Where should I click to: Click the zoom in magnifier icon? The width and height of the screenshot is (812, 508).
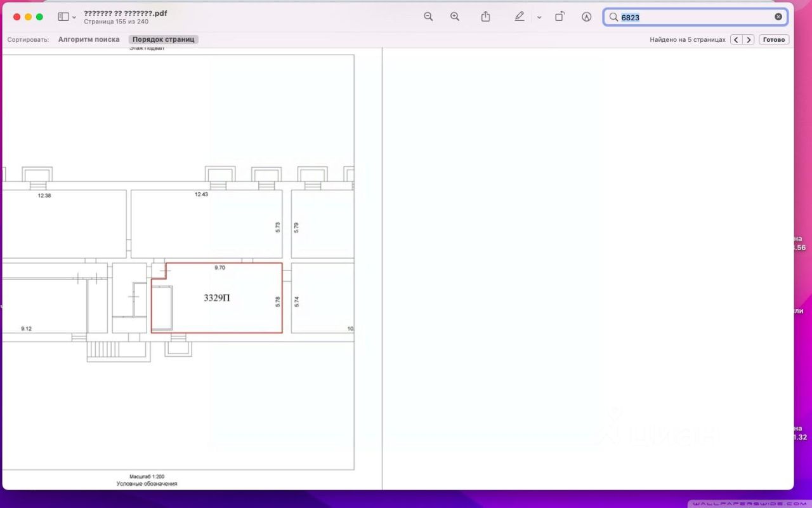[455, 17]
